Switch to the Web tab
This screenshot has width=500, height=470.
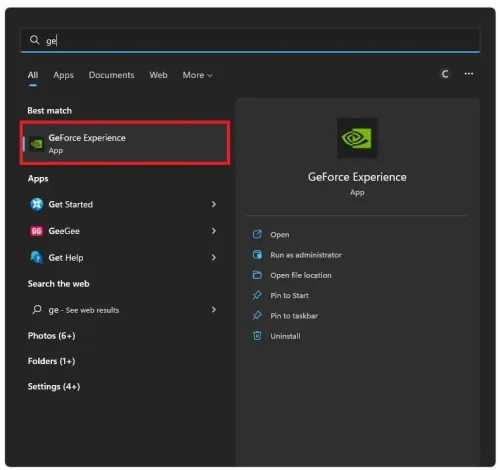coord(158,75)
